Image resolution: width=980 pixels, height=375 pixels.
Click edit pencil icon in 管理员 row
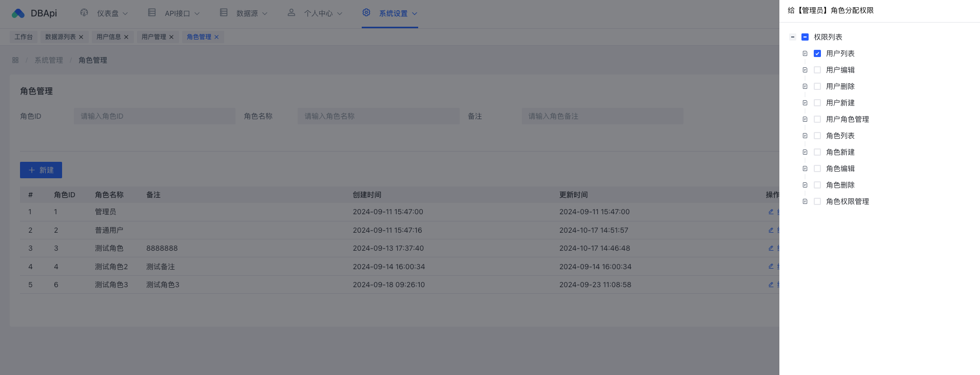(771, 212)
